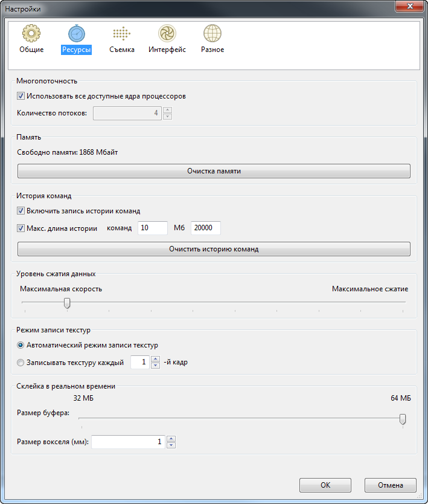Click the Очистка памяти button
The width and height of the screenshot is (428, 504).
[214, 171]
